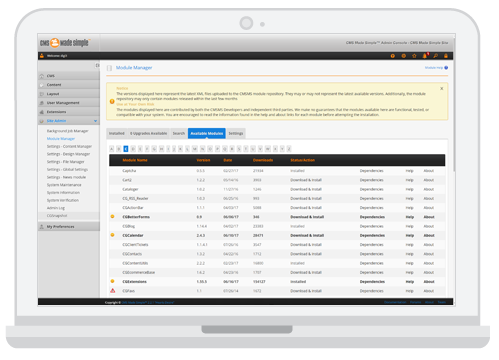
Task: Open Settings - Global Settings
Action: pyautogui.click(x=67, y=169)
